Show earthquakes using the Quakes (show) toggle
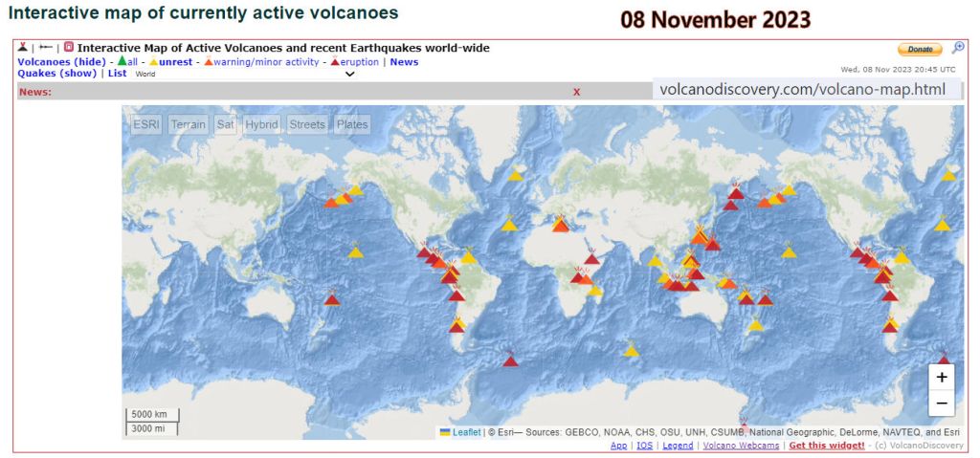The image size is (980, 458). (56, 73)
